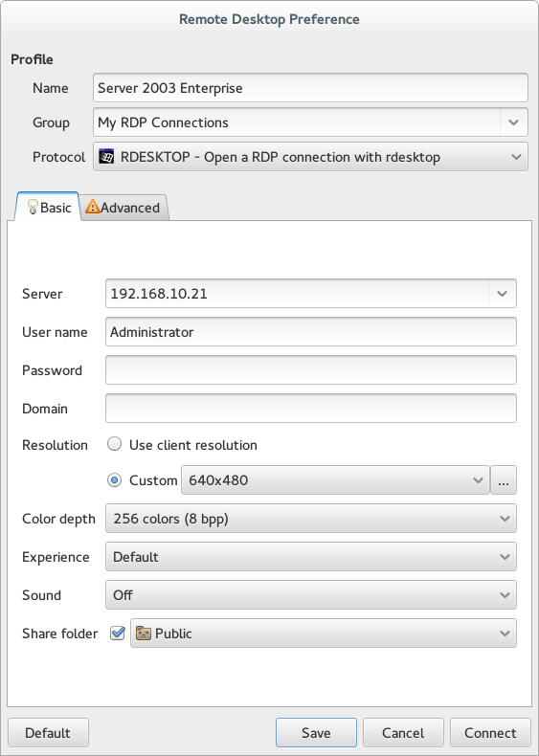Click the RDESKTOP protocol icon
This screenshot has height=756, width=539.
(106, 157)
